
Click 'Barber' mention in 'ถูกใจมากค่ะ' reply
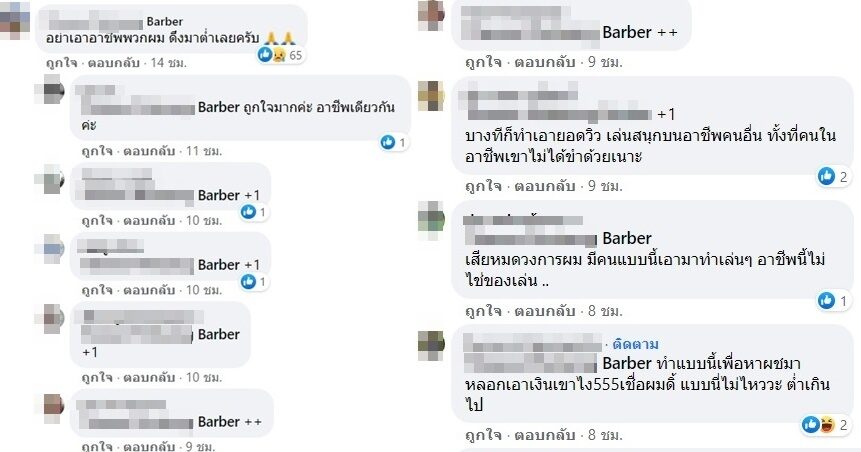(219, 107)
